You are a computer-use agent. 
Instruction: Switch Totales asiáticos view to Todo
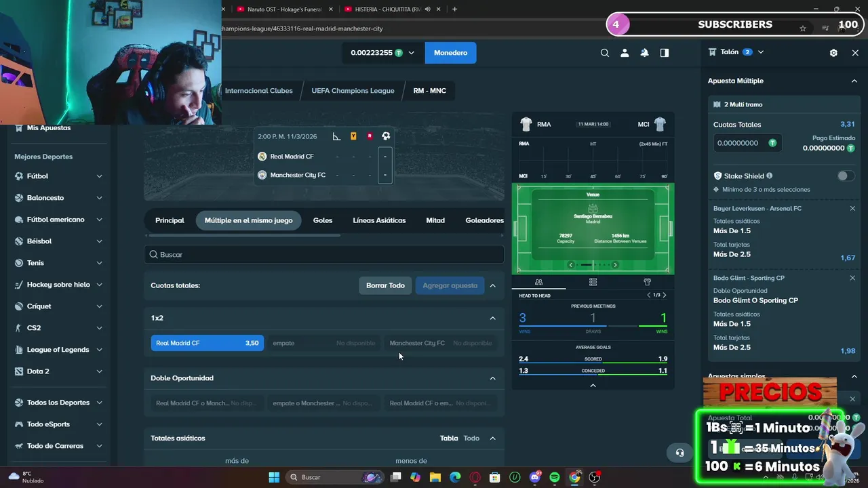click(471, 439)
